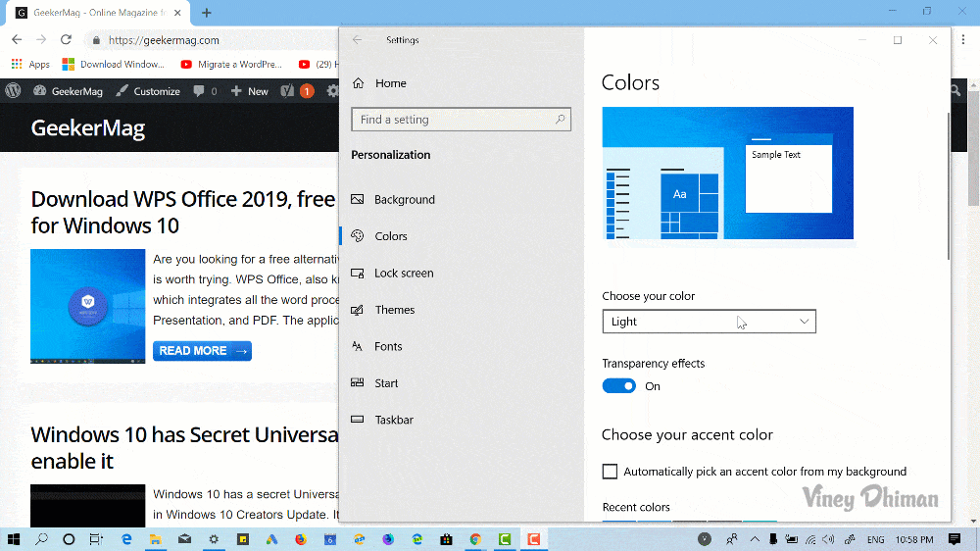Image resolution: width=980 pixels, height=551 pixels.
Task: Click the Find a setting search field
Action: click(x=462, y=120)
